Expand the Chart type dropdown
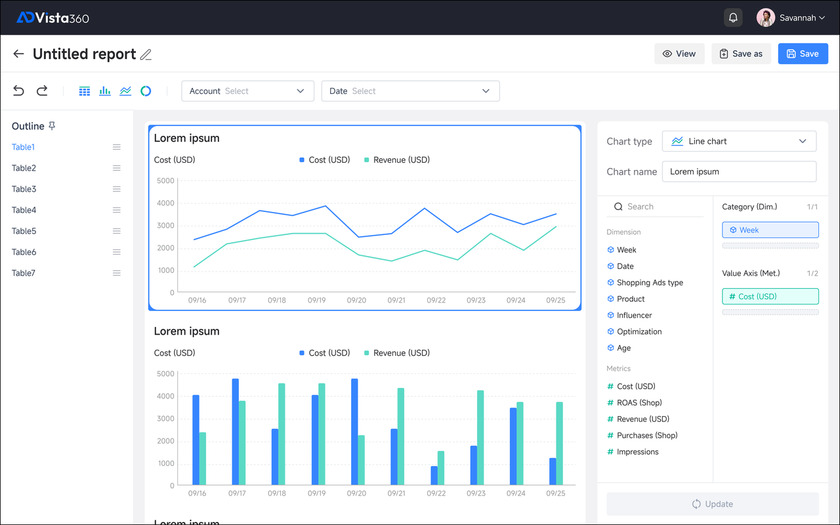Image resolution: width=840 pixels, height=525 pixels. pos(739,142)
